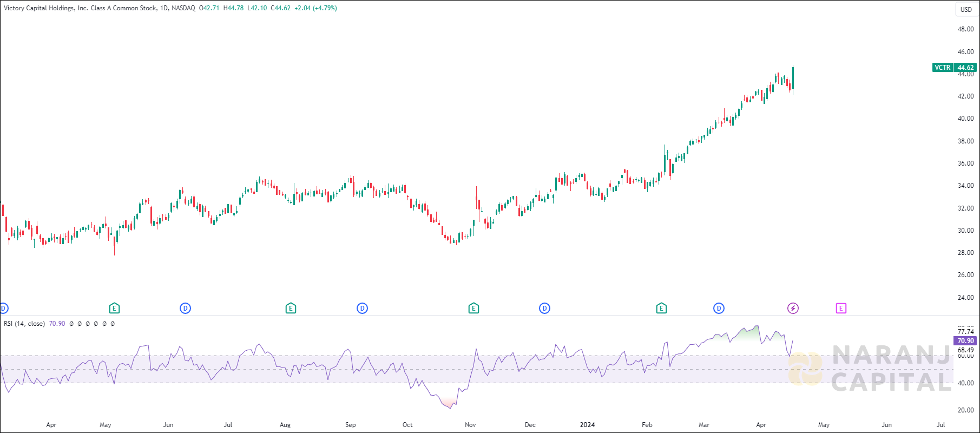Click the Mar label on time axis
Screen dimensions: 980x433
704,425
